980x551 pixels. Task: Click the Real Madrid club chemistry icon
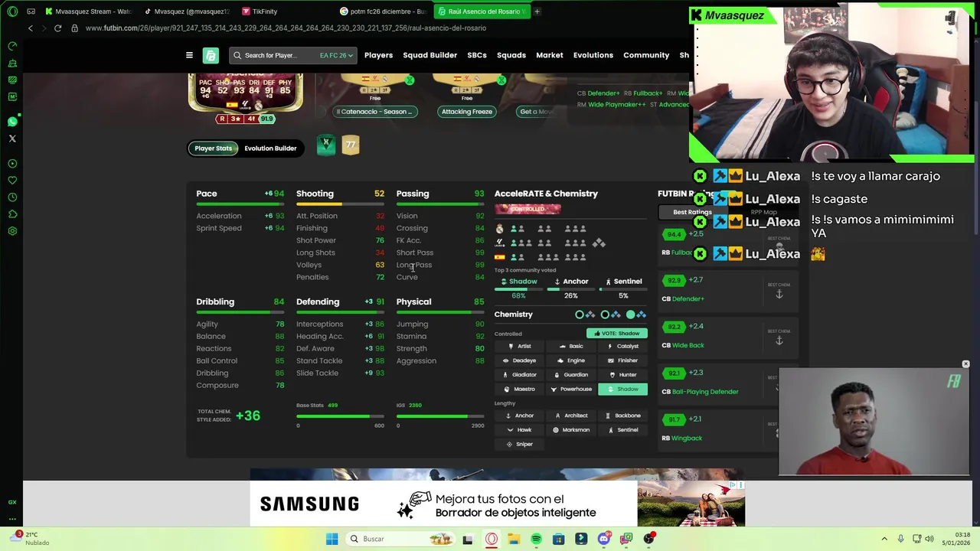click(x=499, y=229)
